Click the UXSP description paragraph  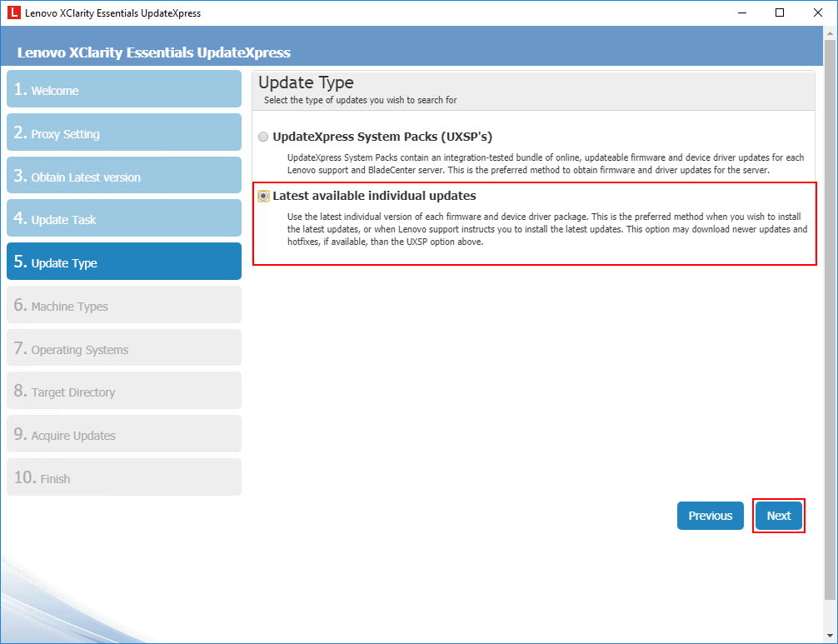pyautogui.click(x=545, y=163)
